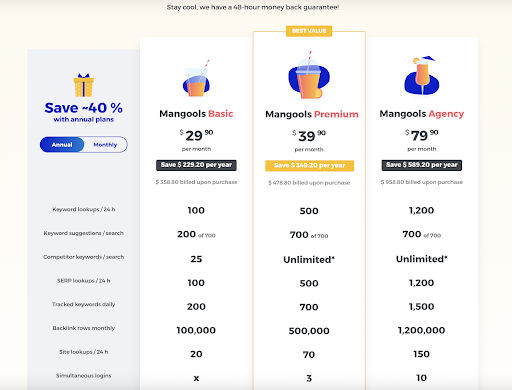This screenshot has height=390, width=512.
Task: Click the x under Basic simultaneous logins
Action: click(x=196, y=378)
